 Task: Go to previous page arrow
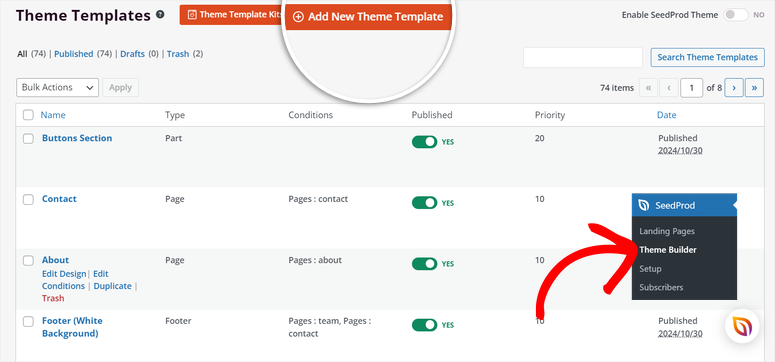point(668,88)
